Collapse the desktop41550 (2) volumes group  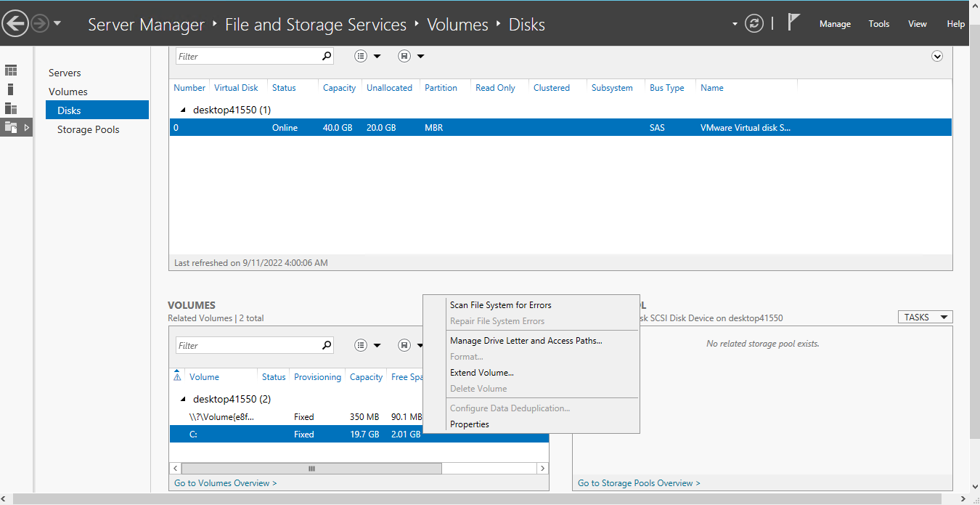tap(183, 399)
